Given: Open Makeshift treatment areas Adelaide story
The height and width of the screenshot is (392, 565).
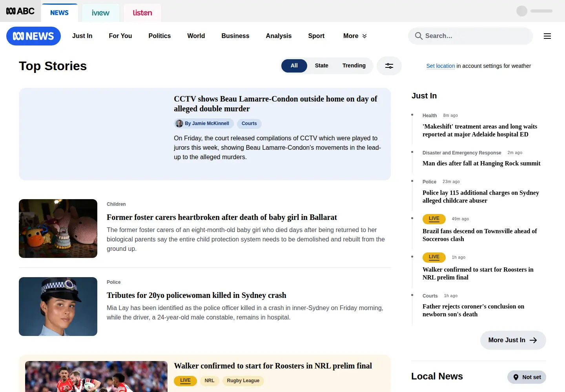Looking at the screenshot, I should click(x=480, y=131).
